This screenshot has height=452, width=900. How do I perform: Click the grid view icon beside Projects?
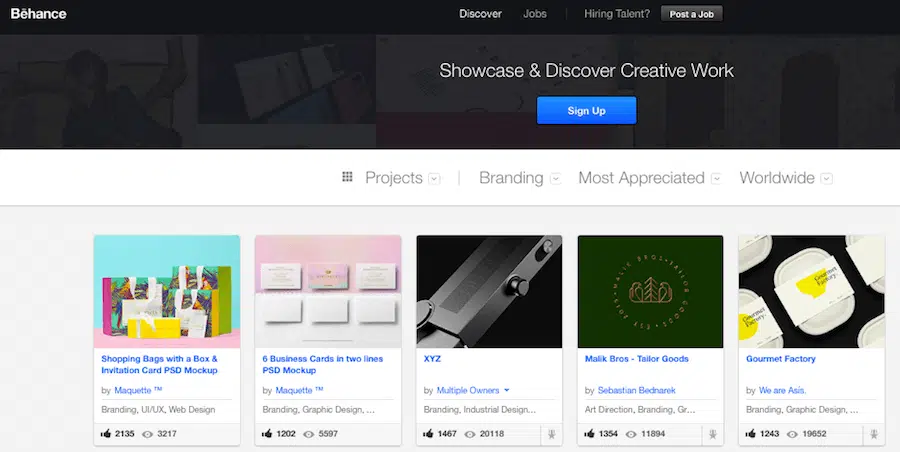click(347, 177)
